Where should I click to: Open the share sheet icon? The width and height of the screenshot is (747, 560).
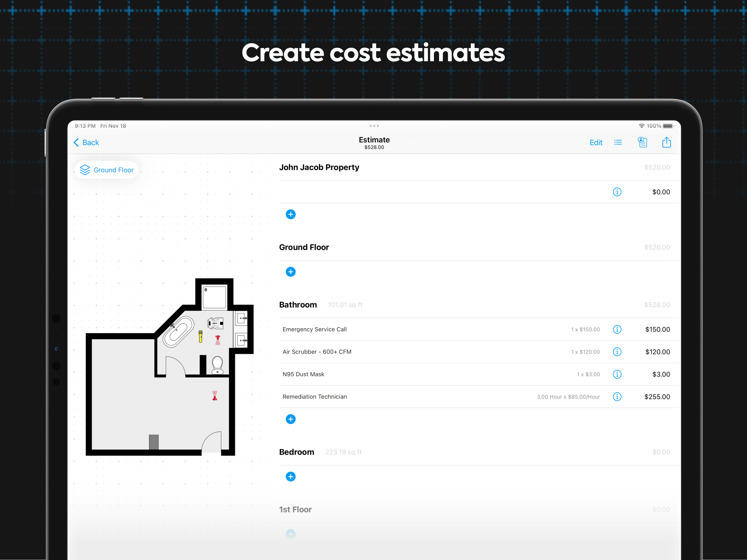click(x=667, y=142)
